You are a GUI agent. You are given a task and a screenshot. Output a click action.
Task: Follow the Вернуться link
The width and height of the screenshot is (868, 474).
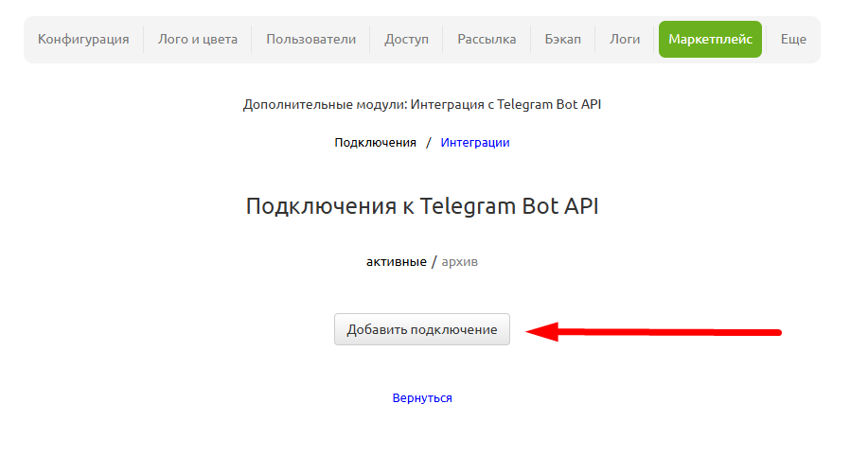[x=422, y=398]
